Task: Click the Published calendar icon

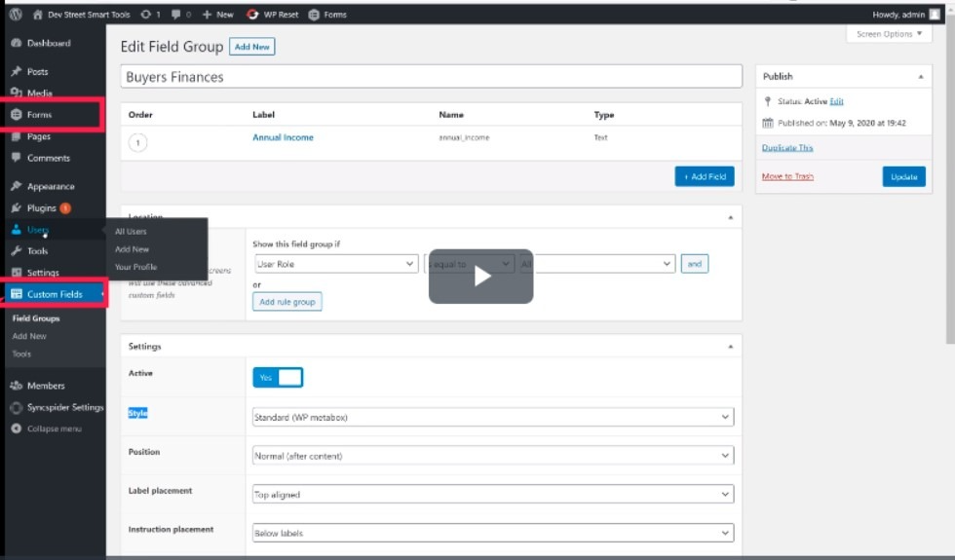Action: coord(768,123)
